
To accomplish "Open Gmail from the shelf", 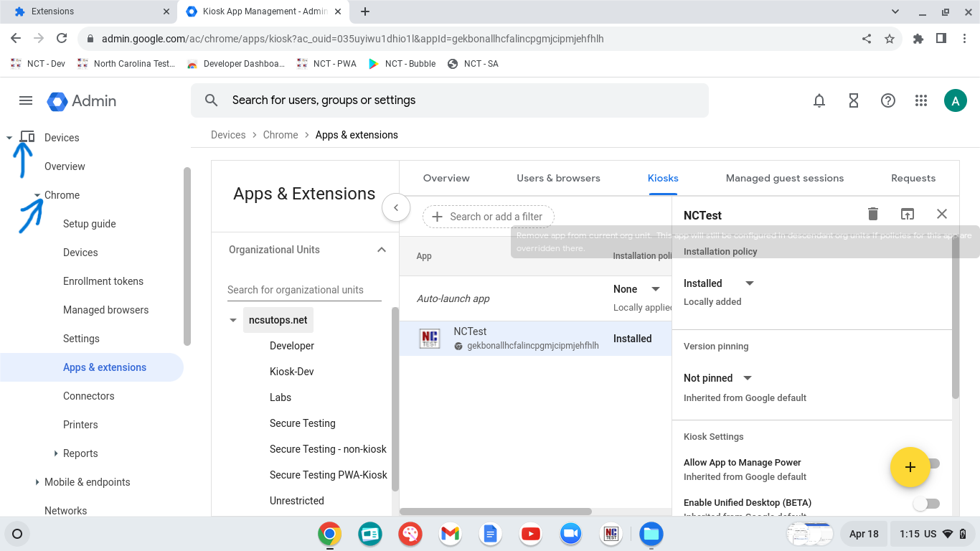I will pos(450,534).
